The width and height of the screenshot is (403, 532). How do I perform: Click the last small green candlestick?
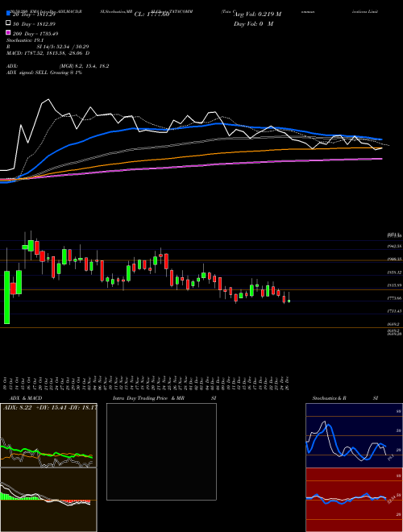(289, 301)
